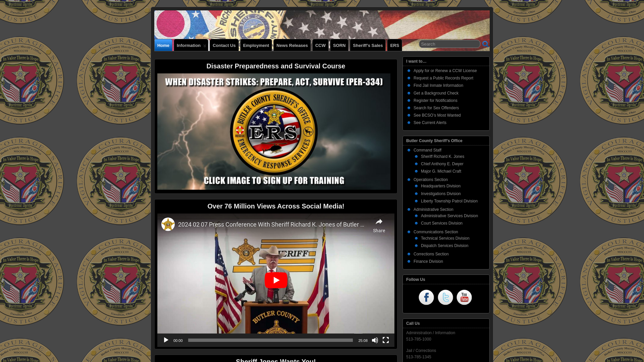The image size is (644, 362).
Task: Open Sheriff Richard K. Jones page
Action: (x=442, y=157)
